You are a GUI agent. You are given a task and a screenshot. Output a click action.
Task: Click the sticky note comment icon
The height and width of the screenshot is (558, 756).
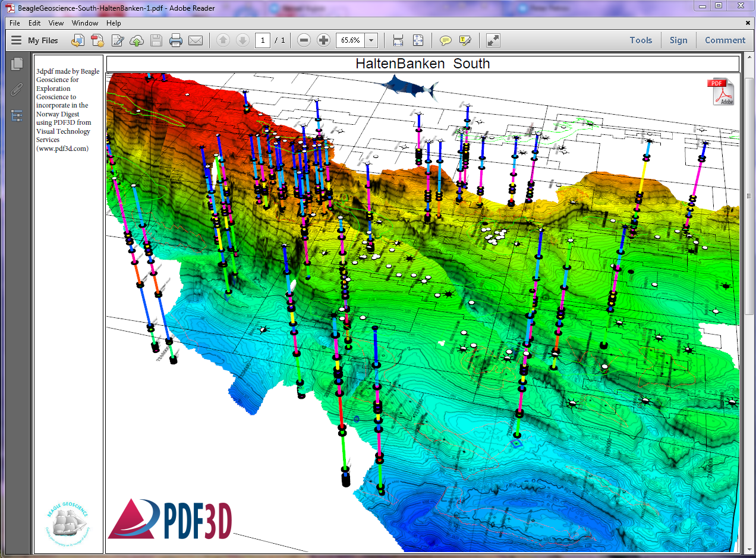[x=445, y=40]
